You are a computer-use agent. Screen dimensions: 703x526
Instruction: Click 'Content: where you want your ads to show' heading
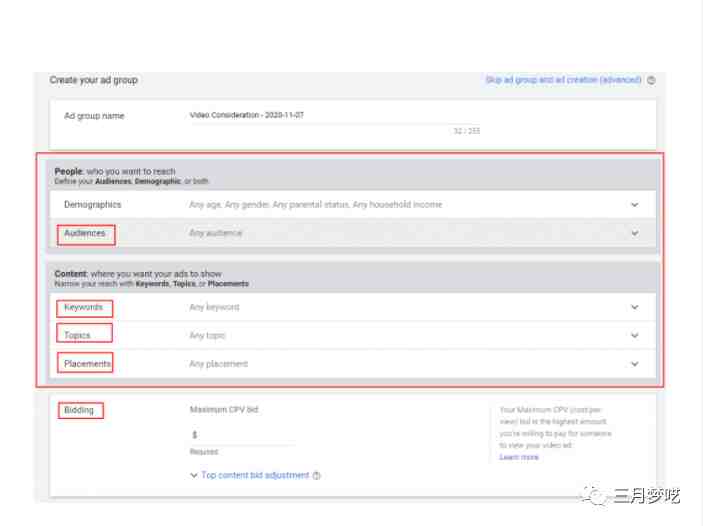(x=138, y=274)
